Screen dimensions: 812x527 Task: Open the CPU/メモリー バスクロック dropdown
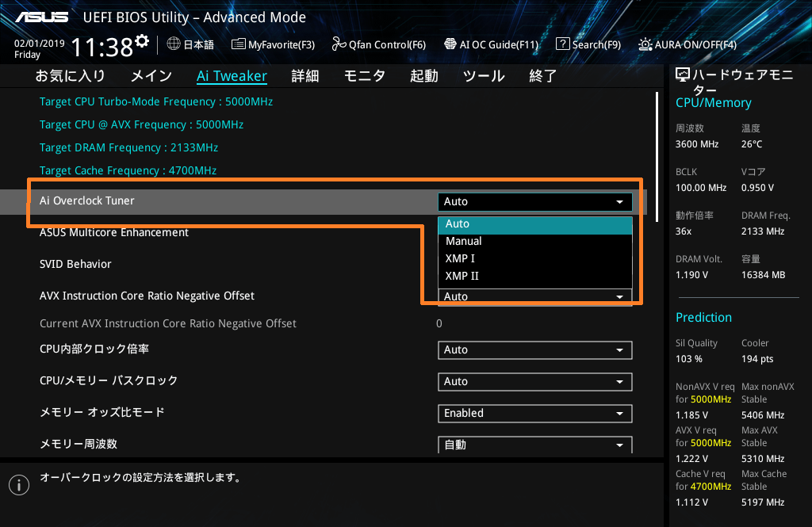coord(535,381)
